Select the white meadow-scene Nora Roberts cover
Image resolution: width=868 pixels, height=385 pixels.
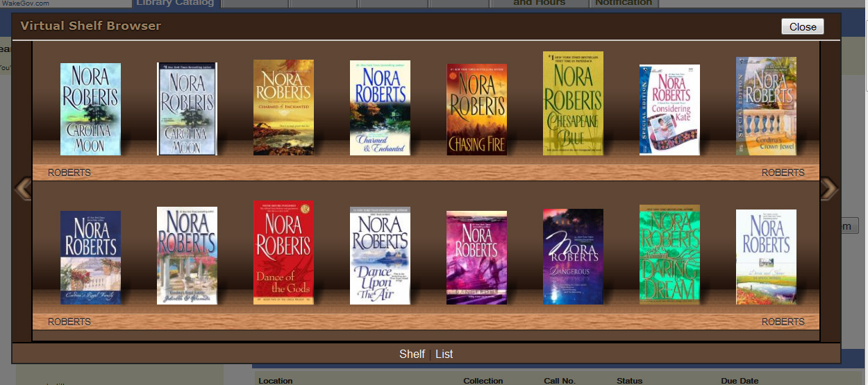[766, 257]
